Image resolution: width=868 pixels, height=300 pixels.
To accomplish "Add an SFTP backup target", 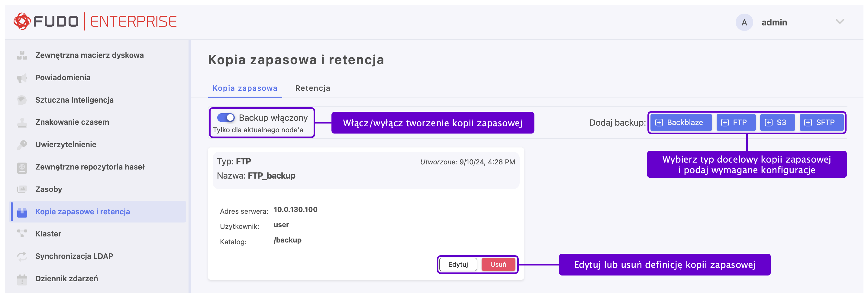I will [x=821, y=123].
